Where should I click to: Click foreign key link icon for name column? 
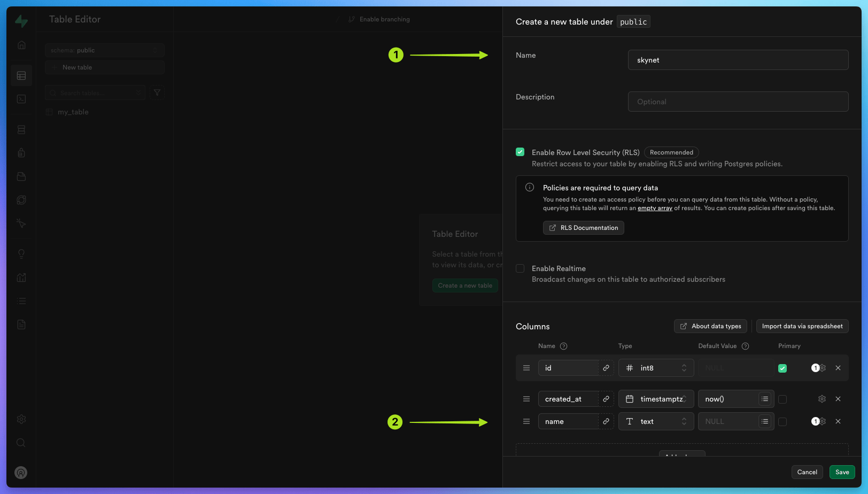click(x=606, y=421)
